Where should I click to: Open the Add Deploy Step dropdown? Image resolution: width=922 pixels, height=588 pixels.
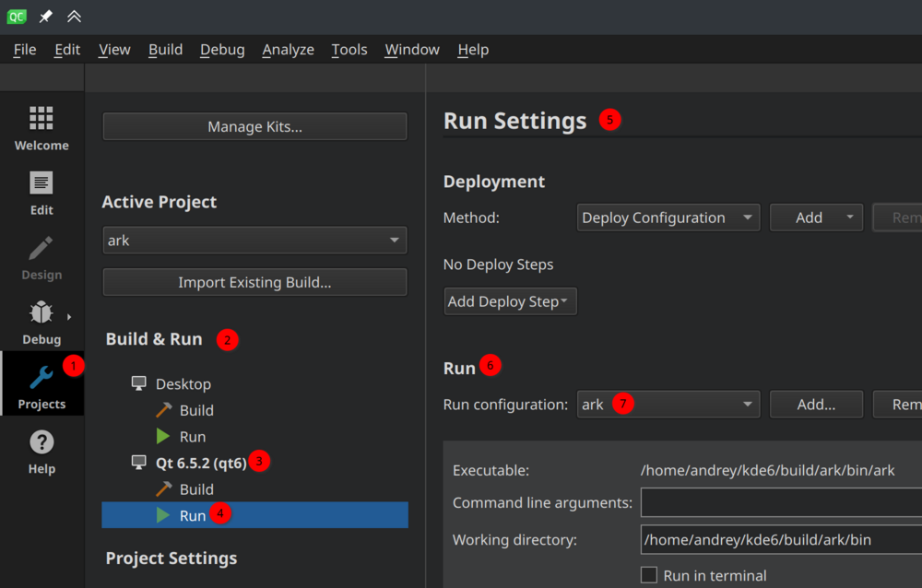510,301
